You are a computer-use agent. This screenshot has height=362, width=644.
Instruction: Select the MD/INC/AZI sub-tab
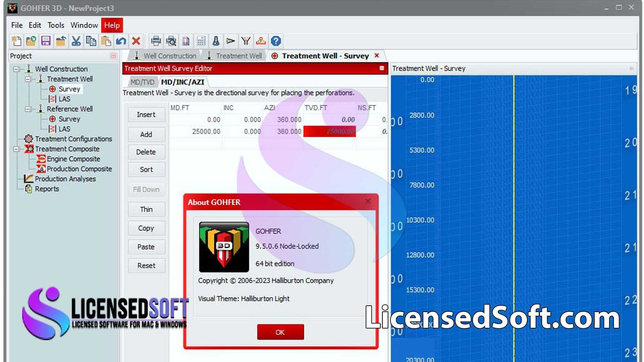click(x=183, y=82)
